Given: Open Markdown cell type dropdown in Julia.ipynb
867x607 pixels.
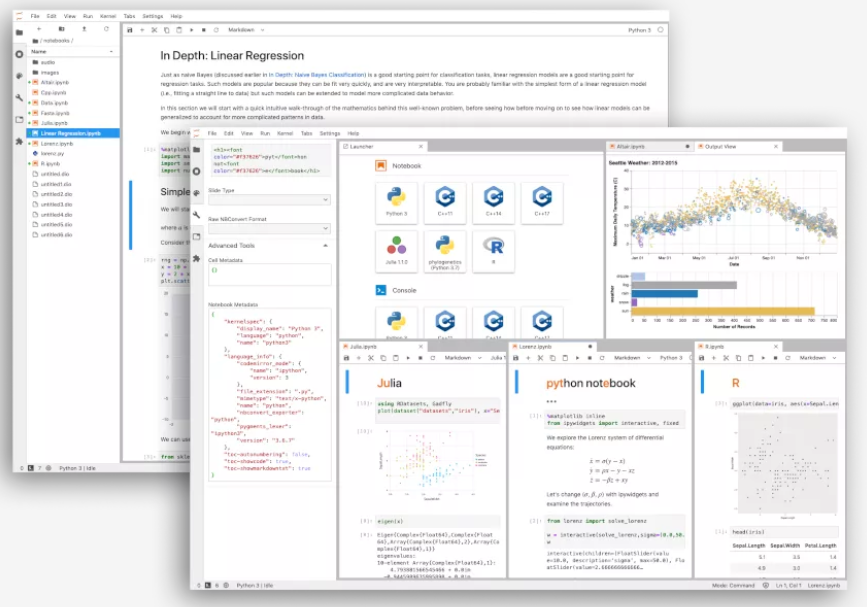Looking at the screenshot, I should coord(463,358).
